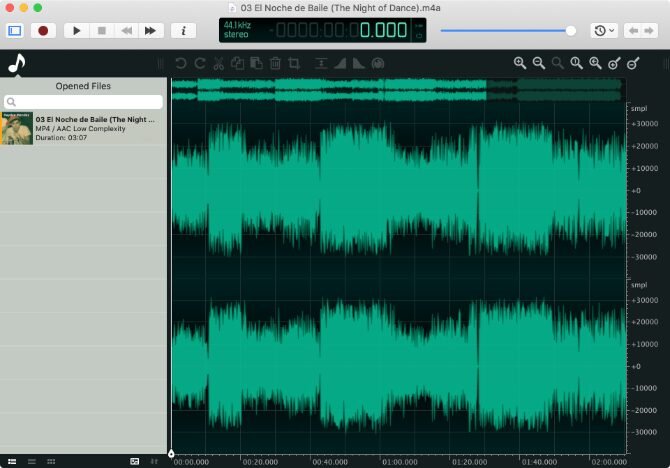Copy the selection
670x468 pixels.
click(237, 64)
